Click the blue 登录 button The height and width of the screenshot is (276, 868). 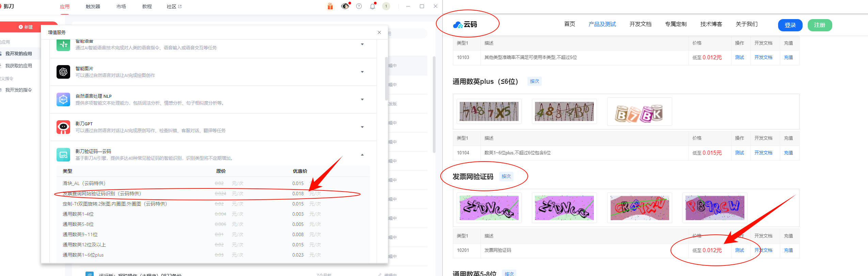click(x=790, y=25)
